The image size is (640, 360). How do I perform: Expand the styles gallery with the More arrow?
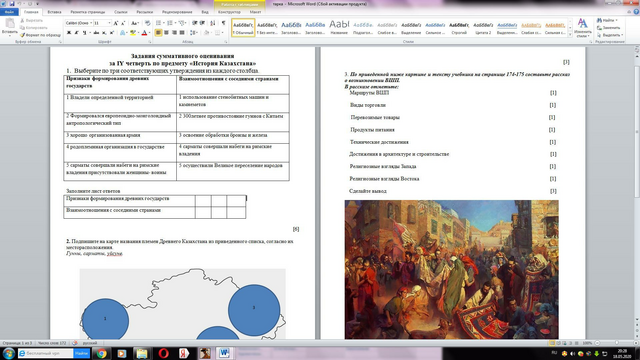[x=570, y=35]
